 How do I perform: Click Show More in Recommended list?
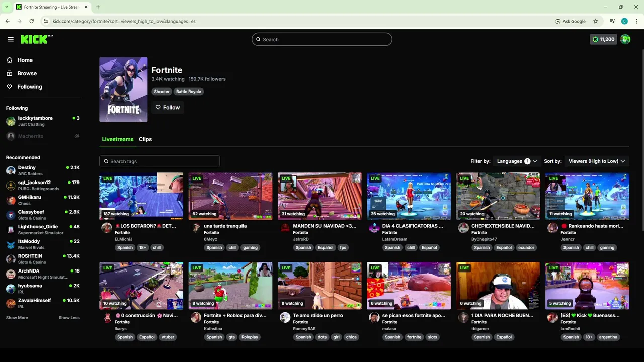[x=17, y=318]
